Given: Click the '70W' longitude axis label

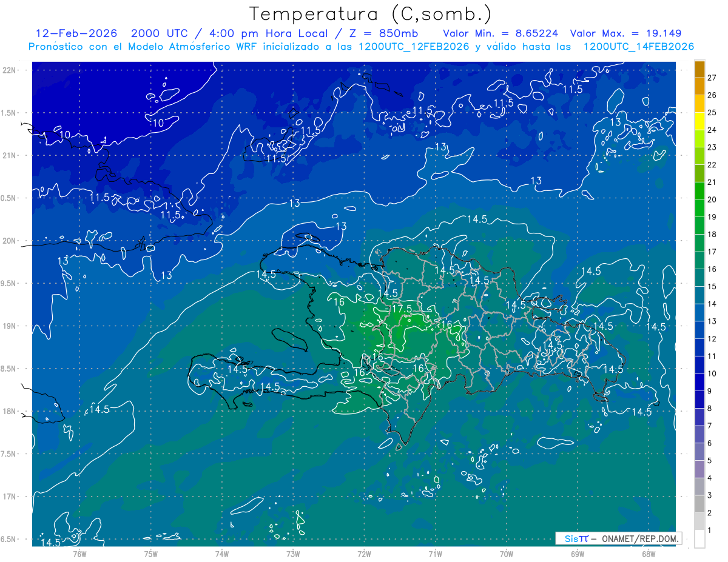Looking at the screenshot, I should [x=507, y=554].
